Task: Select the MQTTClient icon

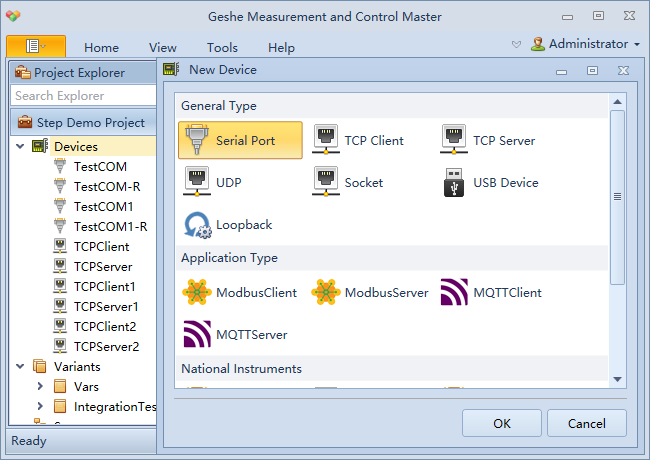Action: [454, 292]
